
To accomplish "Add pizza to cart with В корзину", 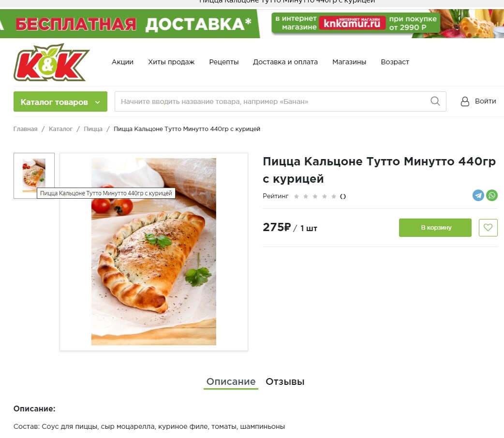I will (x=435, y=228).
